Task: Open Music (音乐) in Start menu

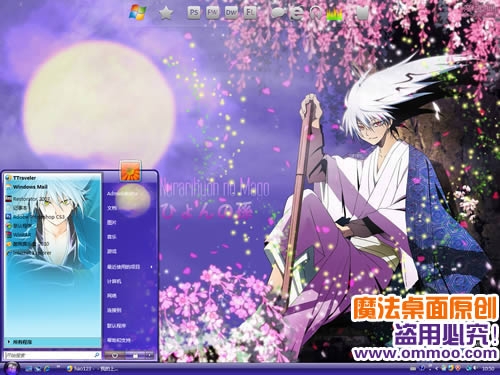Action: [112, 237]
